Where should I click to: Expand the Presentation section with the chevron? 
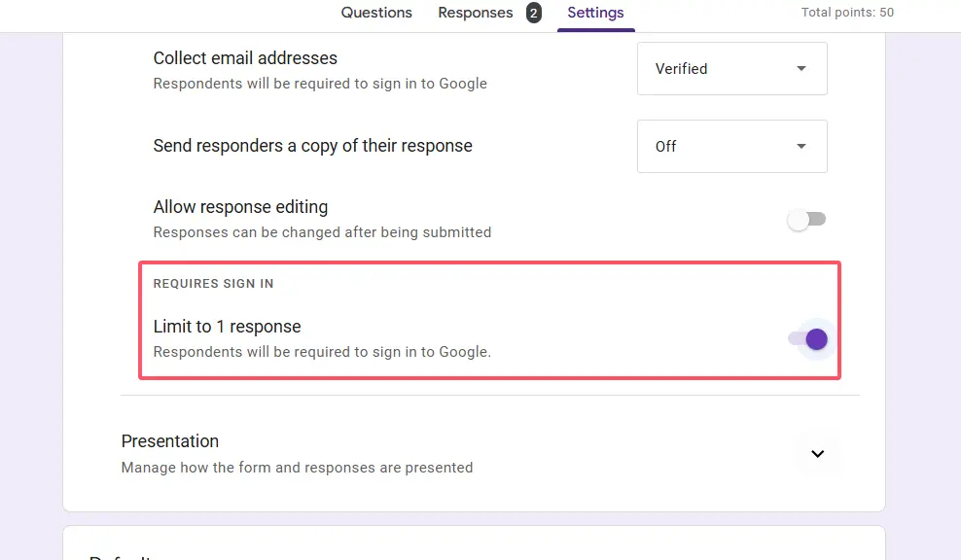[x=817, y=454]
